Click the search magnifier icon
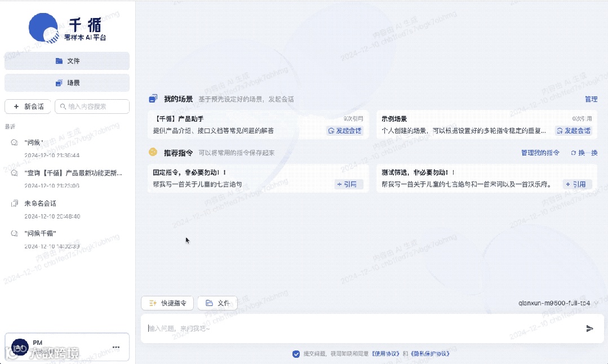The image size is (608, 364). 63,106
